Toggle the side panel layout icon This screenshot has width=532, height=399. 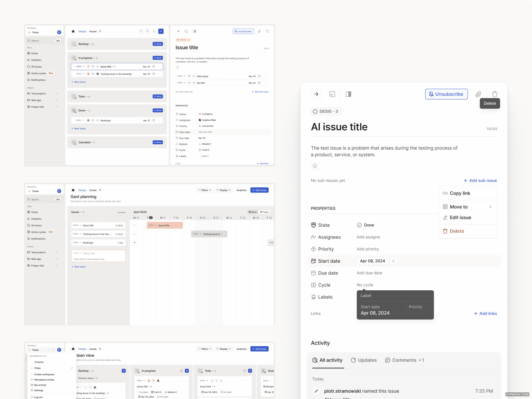pyautogui.click(x=348, y=94)
